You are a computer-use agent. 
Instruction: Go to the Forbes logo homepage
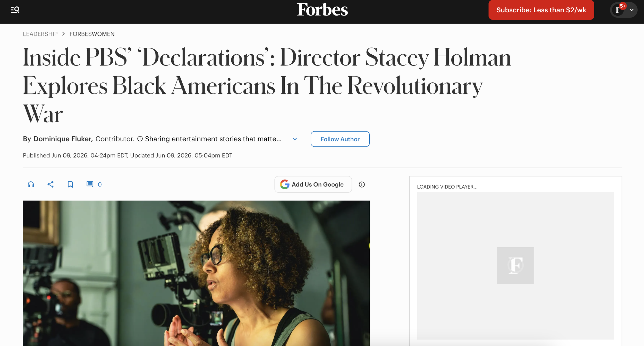tap(322, 10)
